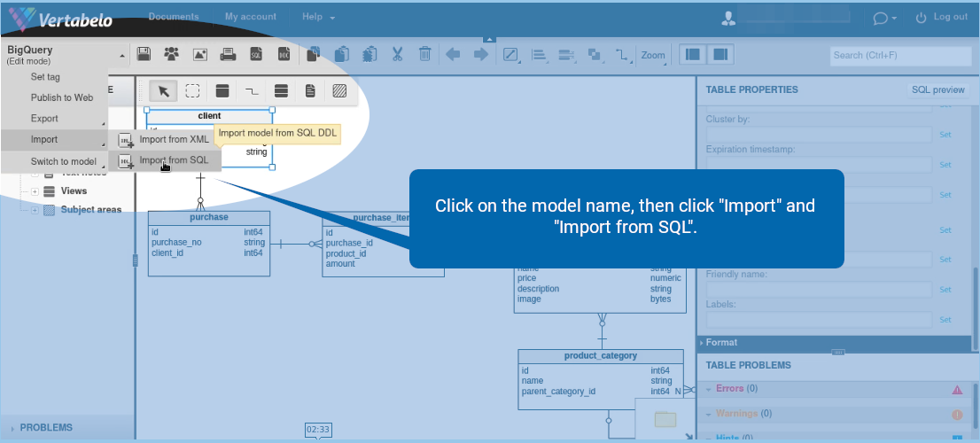The height and width of the screenshot is (443, 980).
Task: Choose the dashed rectangle area selection tool
Action: pos(192,91)
